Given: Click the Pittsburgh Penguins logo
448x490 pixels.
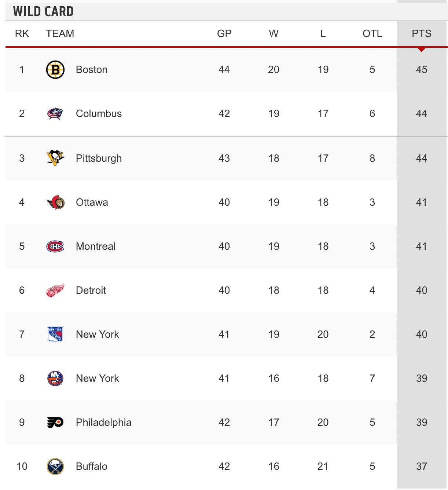Looking at the screenshot, I should tap(55, 158).
